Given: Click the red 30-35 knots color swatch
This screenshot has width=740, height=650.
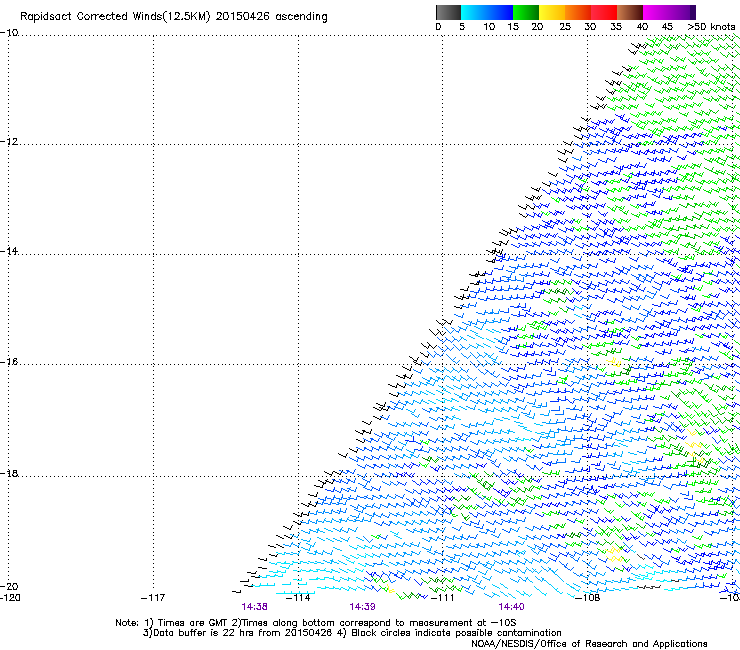Looking at the screenshot, I should pyautogui.click(x=604, y=12).
